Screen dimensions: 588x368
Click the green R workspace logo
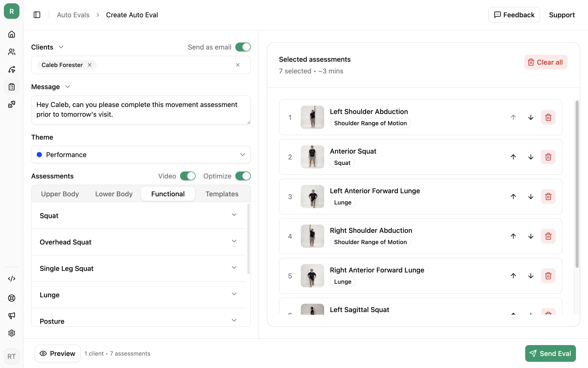point(11,11)
